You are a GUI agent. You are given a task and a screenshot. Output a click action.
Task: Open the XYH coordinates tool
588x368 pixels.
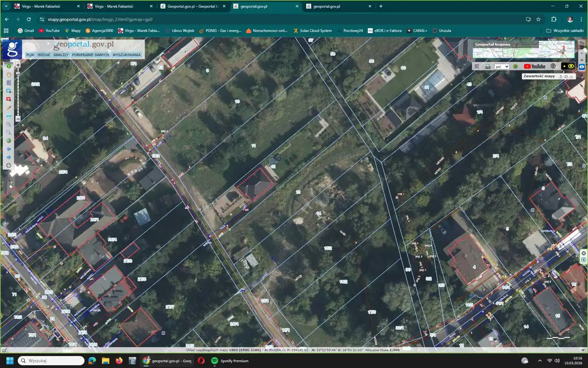9,116
